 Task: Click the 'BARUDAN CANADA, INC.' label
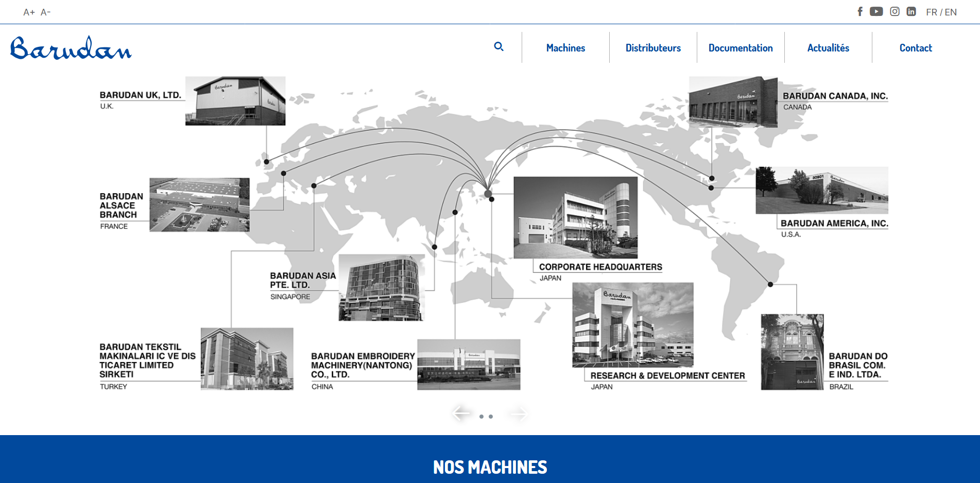tap(835, 96)
